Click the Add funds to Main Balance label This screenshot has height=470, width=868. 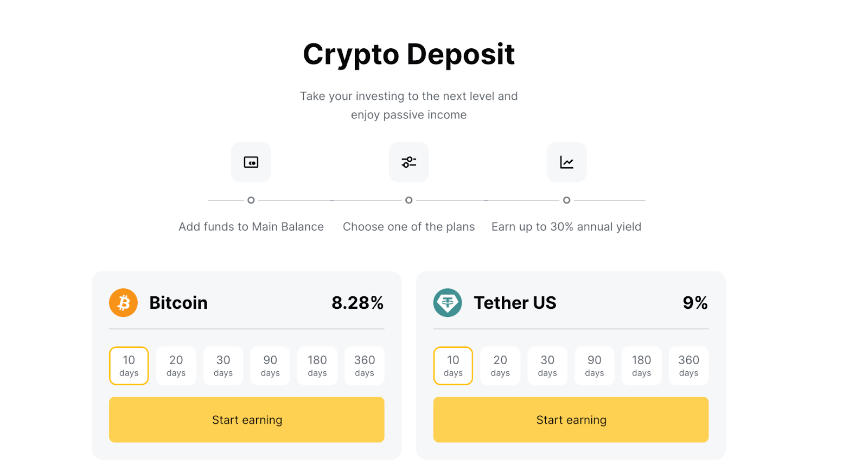click(x=251, y=226)
